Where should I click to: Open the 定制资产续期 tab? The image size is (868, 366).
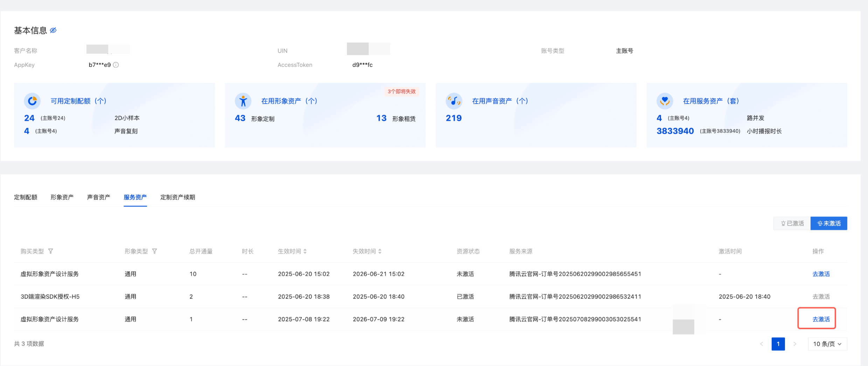point(178,197)
